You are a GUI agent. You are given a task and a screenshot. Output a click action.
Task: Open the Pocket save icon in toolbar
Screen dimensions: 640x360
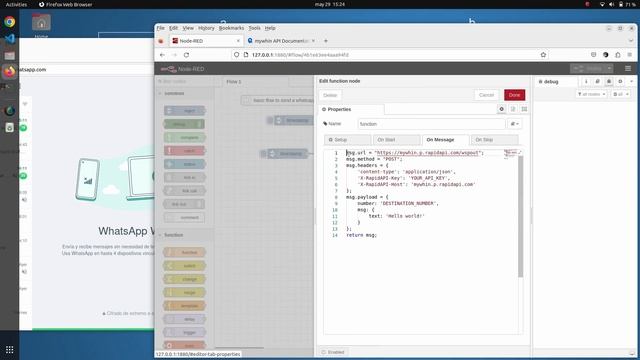(593, 55)
